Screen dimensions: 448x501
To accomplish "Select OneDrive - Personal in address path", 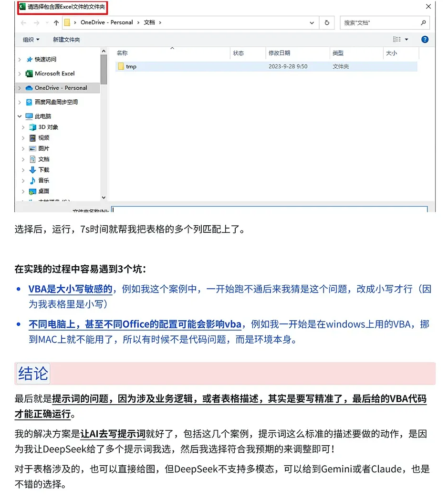I will point(106,22).
